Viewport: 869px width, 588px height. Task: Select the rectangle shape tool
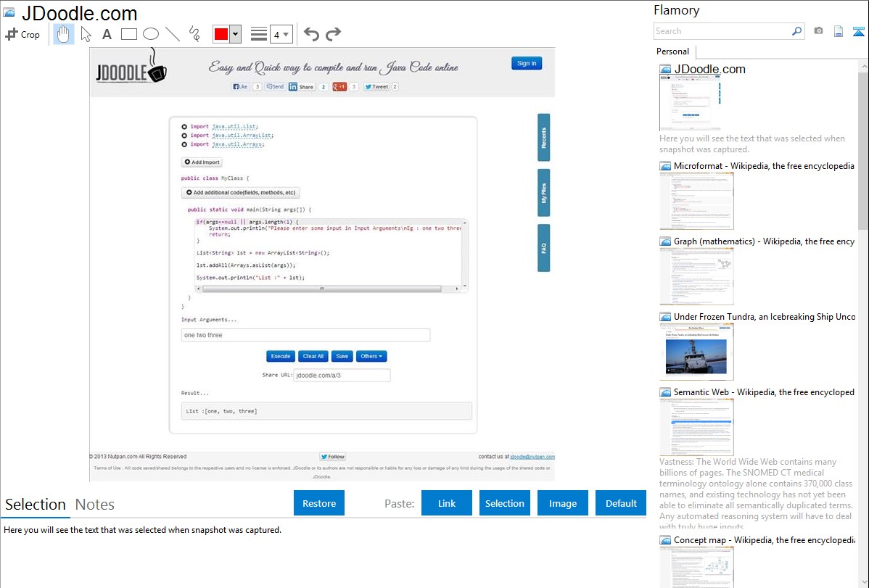(x=128, y=34)
